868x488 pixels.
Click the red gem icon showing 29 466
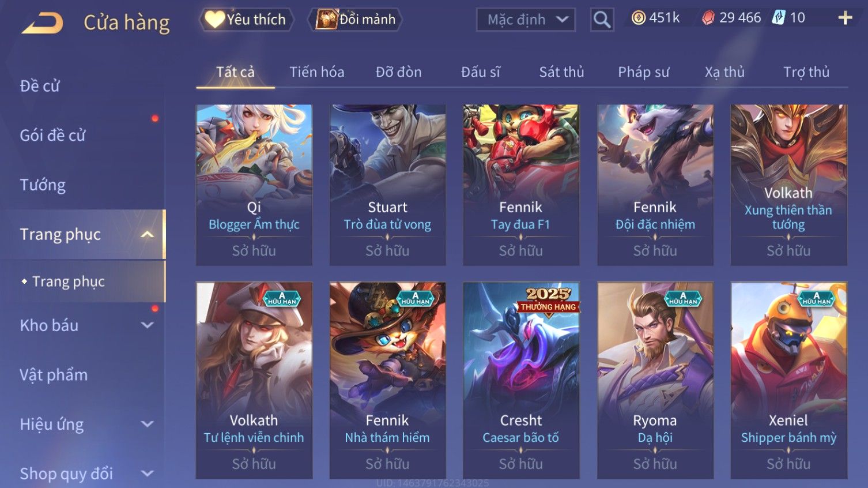click(x=708, y=18)
